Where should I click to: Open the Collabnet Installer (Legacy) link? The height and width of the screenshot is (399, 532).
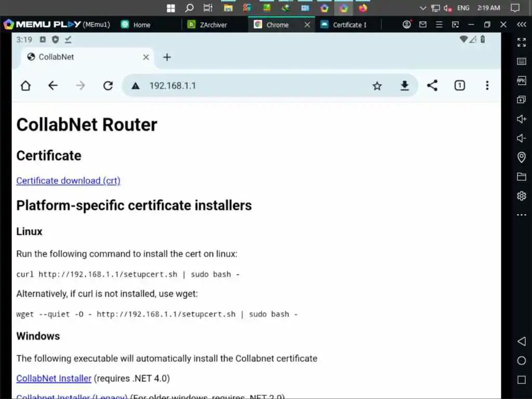pos(72,396)
